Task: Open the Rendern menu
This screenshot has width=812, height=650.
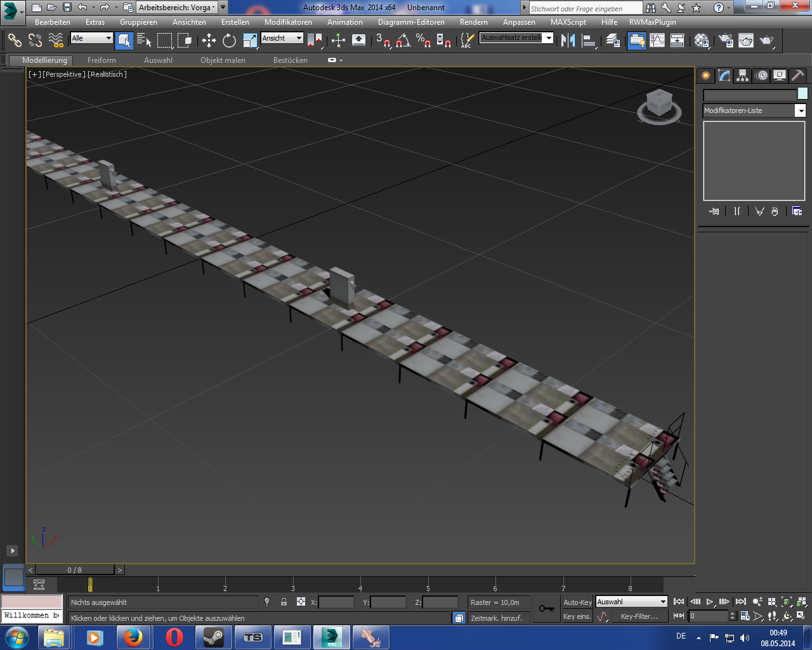Action: pyautogui.click(x=473, y=22)
